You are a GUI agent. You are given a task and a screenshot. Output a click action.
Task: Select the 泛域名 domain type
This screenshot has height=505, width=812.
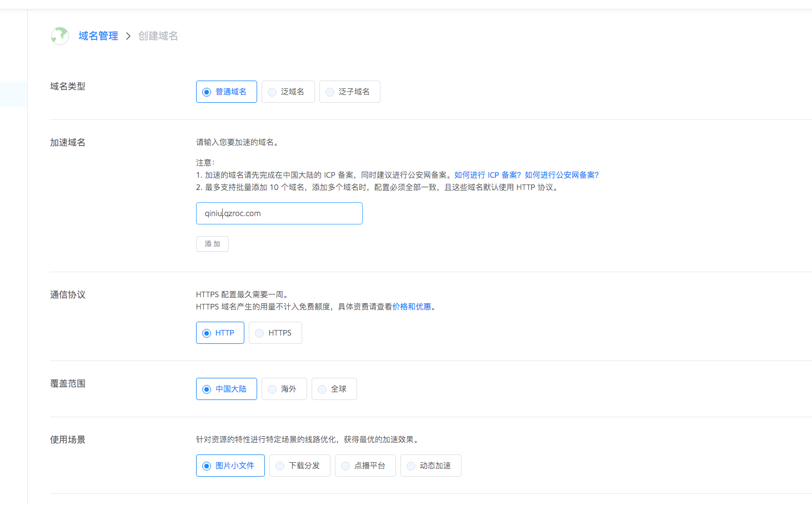288,92
